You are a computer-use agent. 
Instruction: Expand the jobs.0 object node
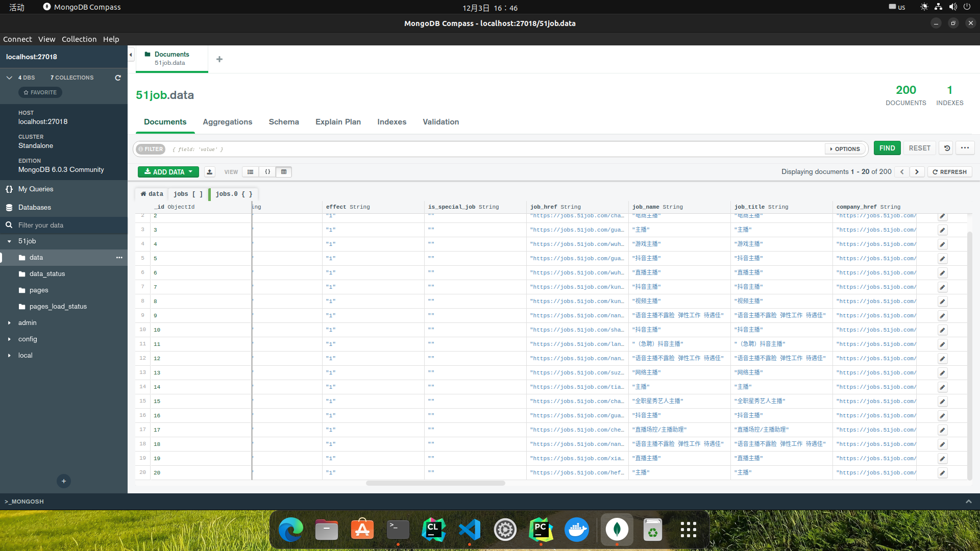(x=234, y=194)
